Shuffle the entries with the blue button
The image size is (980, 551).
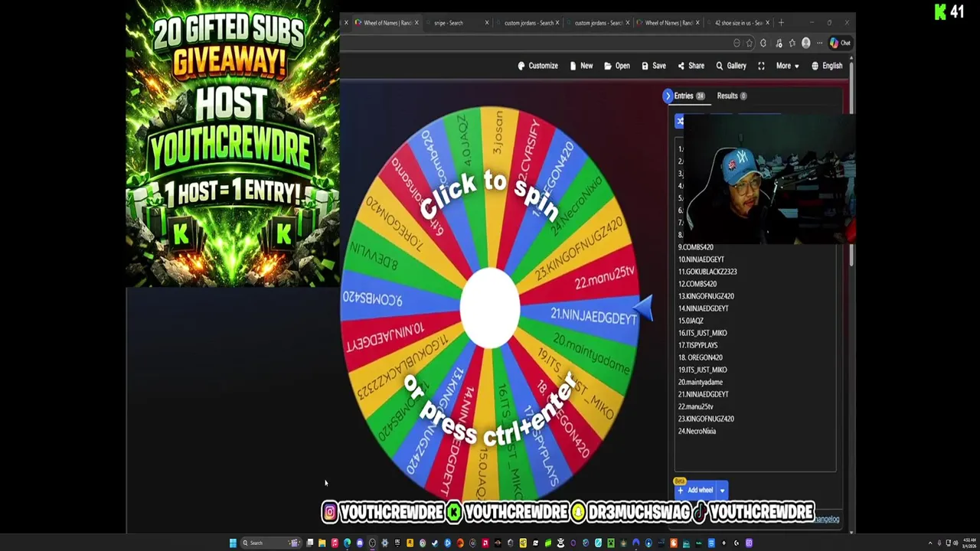click(x=679, y=122)
